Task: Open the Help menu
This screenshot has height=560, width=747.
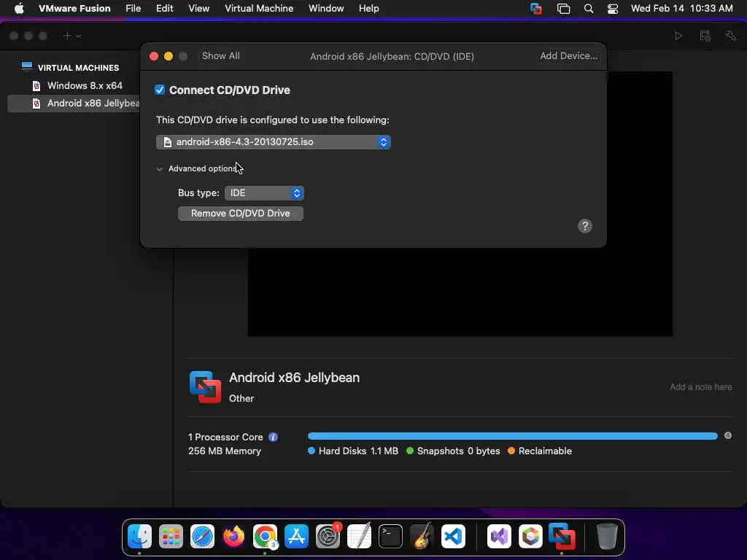Action: [x=368, y=9]
